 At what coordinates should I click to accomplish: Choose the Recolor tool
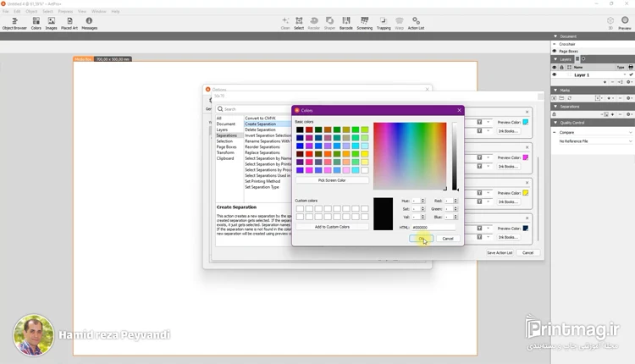click(x=313, y=24)
